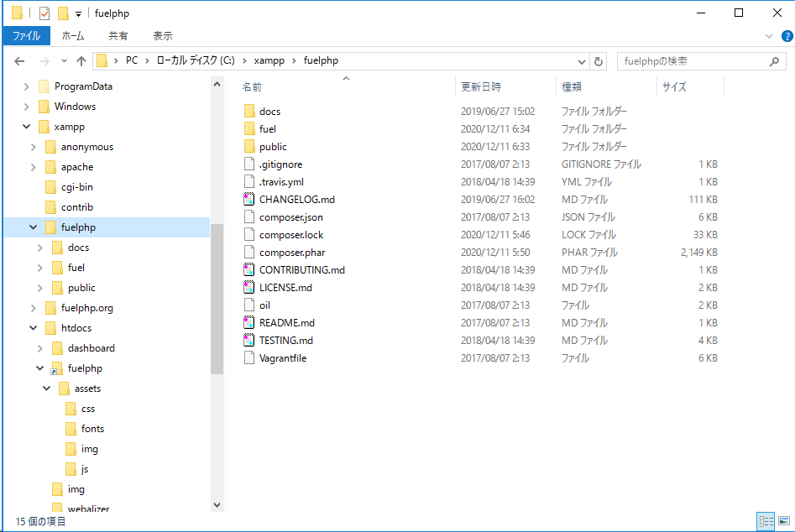
Task: Expand the apache folder in the tree
Action: [x=33, y=167]
